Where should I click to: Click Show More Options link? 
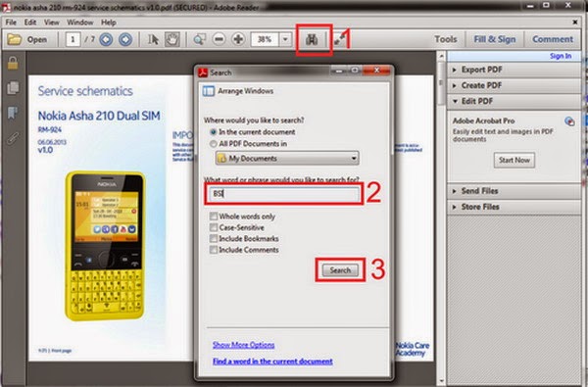point(243,345)
